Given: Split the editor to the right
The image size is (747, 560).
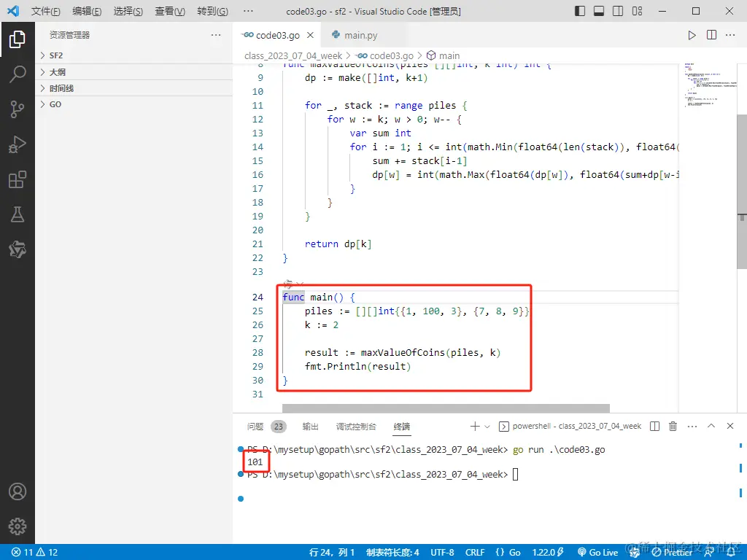Looking at the screenshot, I should coord(711,35).
